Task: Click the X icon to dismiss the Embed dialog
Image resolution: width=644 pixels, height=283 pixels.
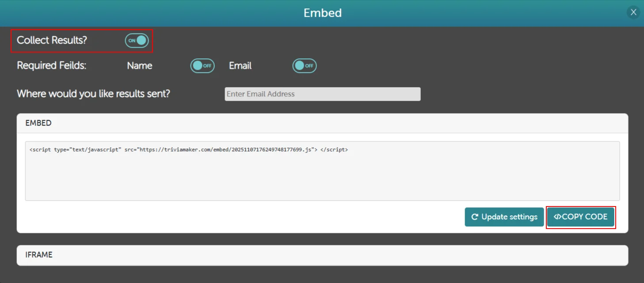Action: [x=633, y=12]
